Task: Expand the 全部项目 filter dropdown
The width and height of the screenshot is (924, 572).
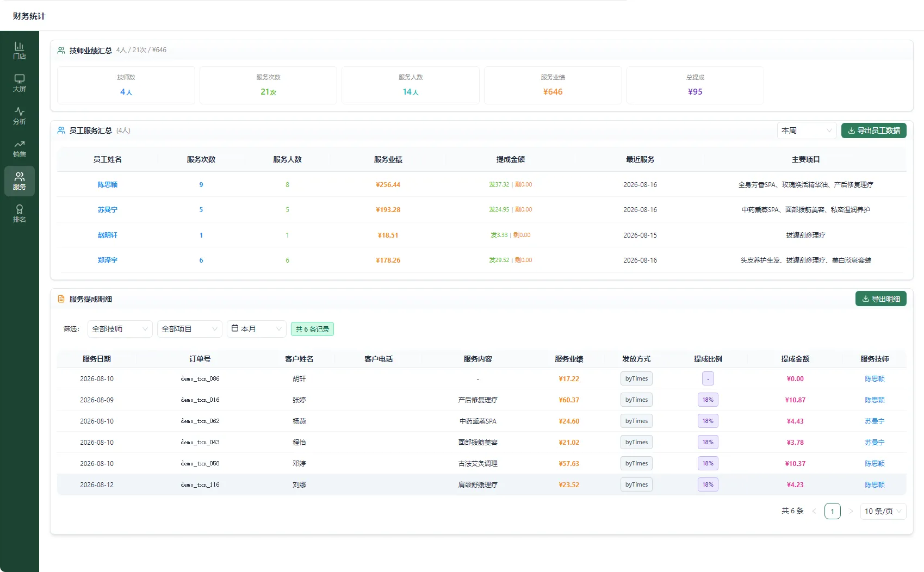Action: point(190,329)
